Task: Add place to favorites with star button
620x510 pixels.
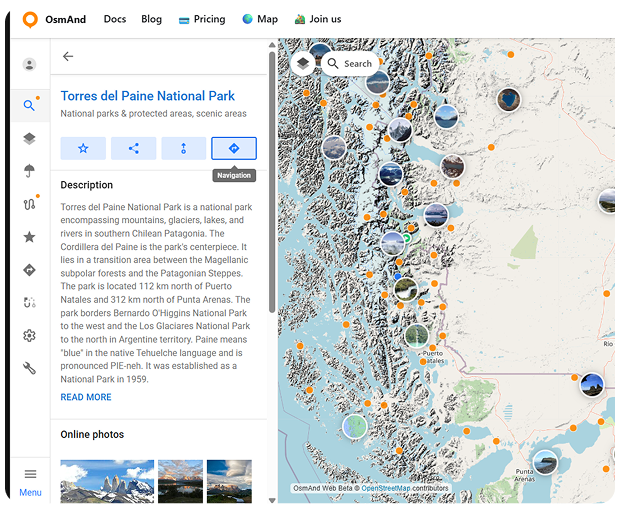Action: tap(83, 148)
